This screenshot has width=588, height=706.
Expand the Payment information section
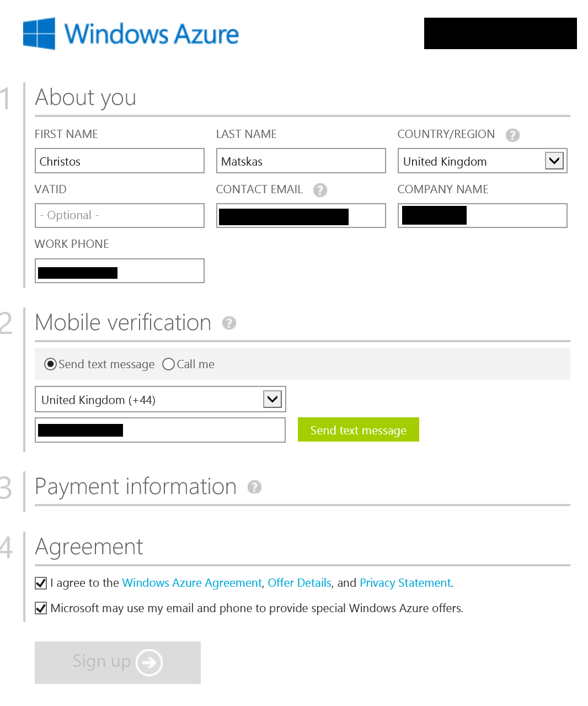[136, 487]
